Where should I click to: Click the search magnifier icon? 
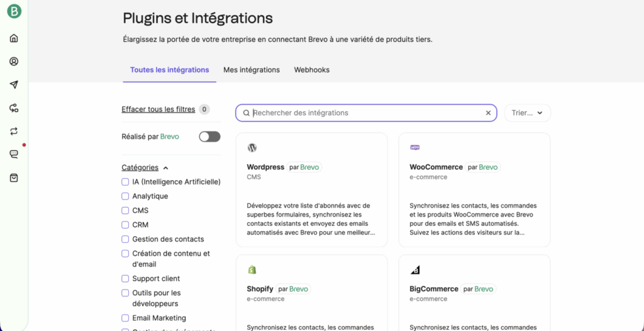[x=247, y=113]
